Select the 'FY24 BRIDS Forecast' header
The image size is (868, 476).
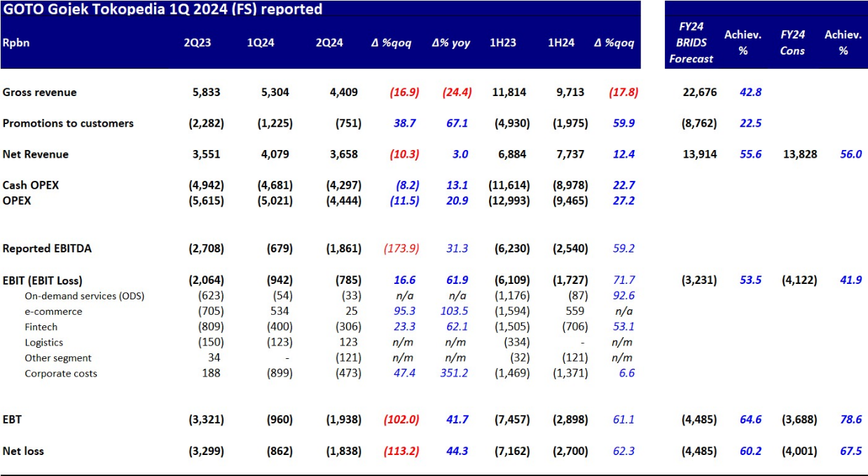tap(691, 43)
